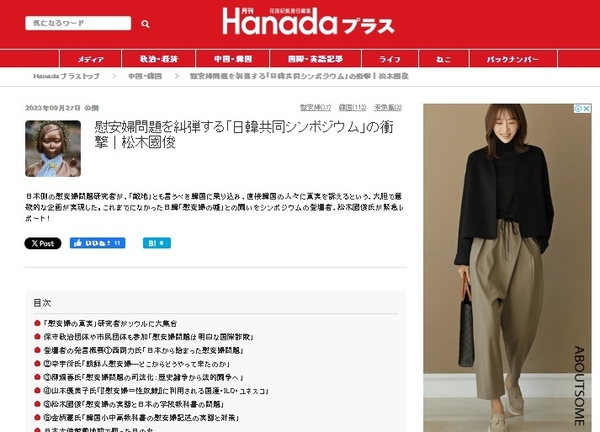Screen dimensions: 600x432
Task: Open the ねこ menu tab
Action: point(444,59)
